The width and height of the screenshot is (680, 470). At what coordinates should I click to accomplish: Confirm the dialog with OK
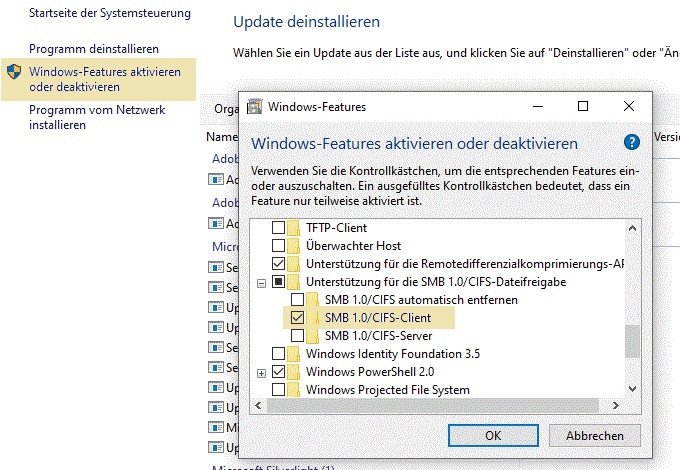click(x=492, y=435)
